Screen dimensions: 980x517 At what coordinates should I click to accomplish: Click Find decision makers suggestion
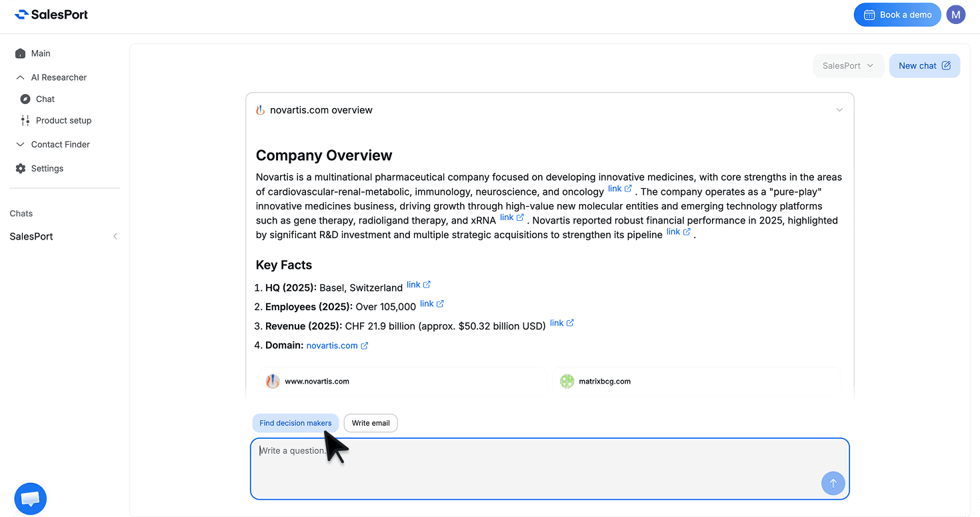(295, 423)
